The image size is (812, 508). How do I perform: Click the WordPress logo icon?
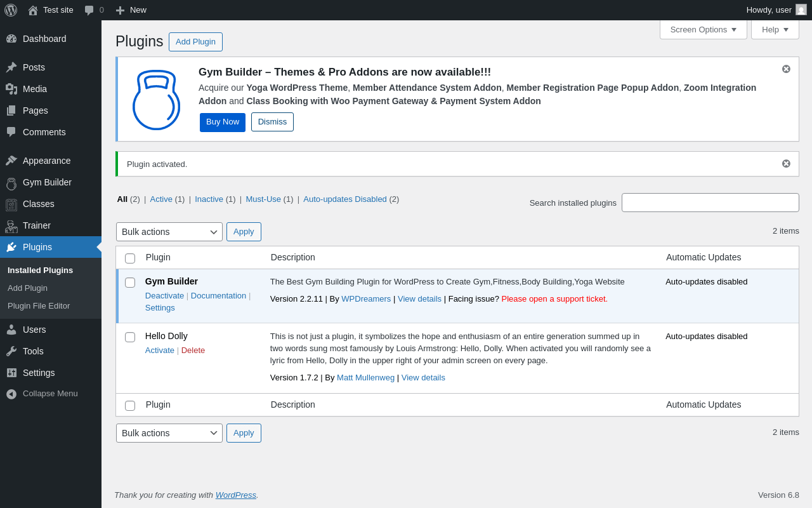coord(11,10)
